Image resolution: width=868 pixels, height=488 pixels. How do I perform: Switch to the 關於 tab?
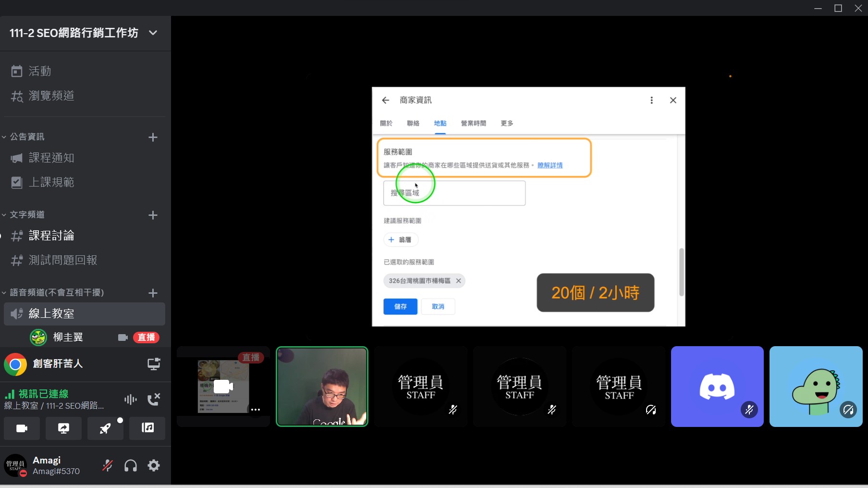pyautogui.click(x=386, y=123)
